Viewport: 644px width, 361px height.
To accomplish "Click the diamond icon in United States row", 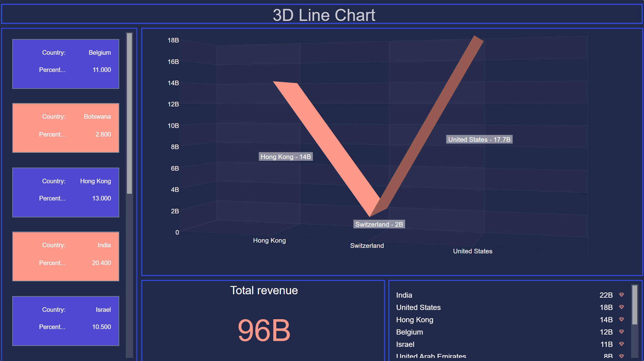I will click(621, 307).
